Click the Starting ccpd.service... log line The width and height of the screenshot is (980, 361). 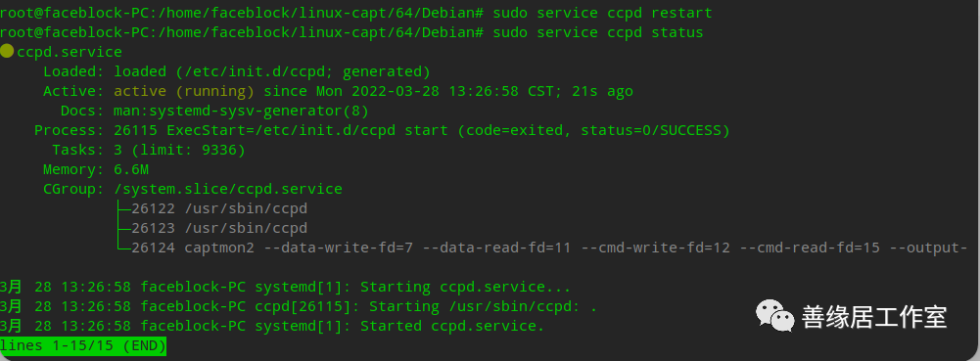click(285, 288)
